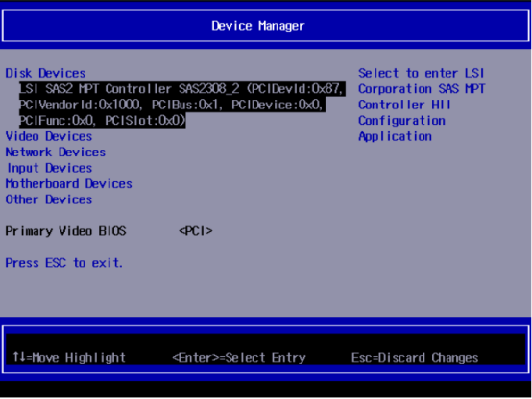Click the Primary Video BIOS label
The height and width of the screenshot is (399, 532).
pos(65,231)
